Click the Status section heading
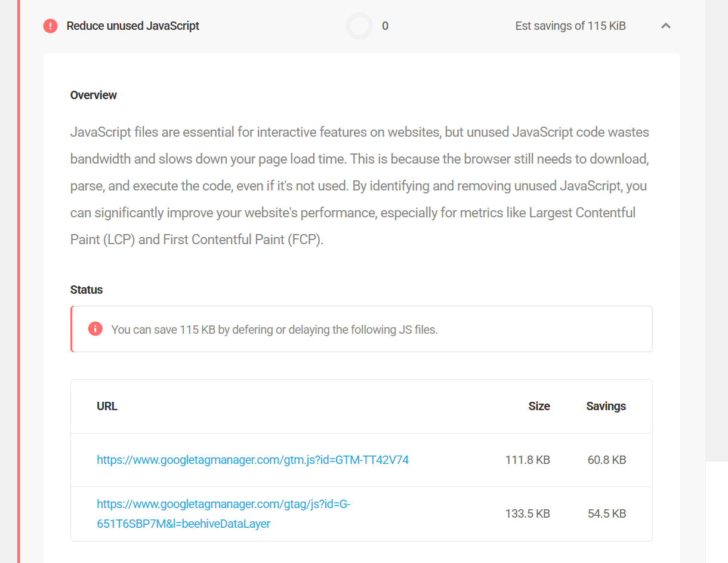This screenshot has width=728, height=563. [x=86, y=290]
